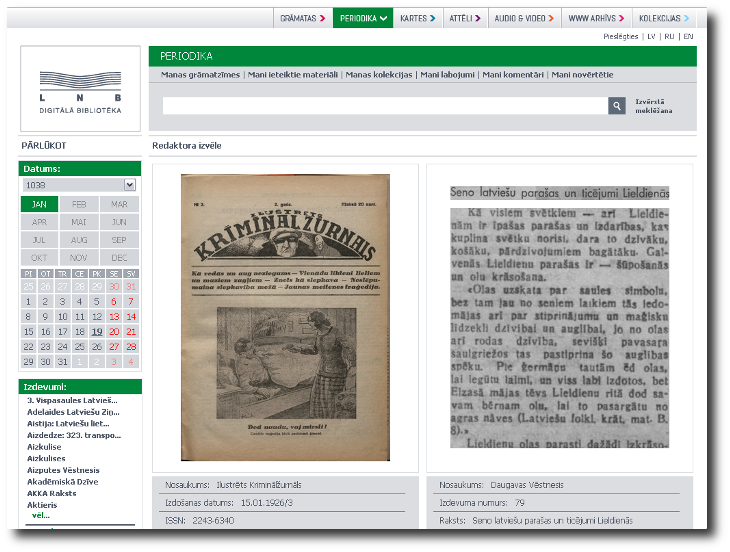The width and height of the screenshot is (730, 552).
Task: Select month JAN
Action: (40, 204)
